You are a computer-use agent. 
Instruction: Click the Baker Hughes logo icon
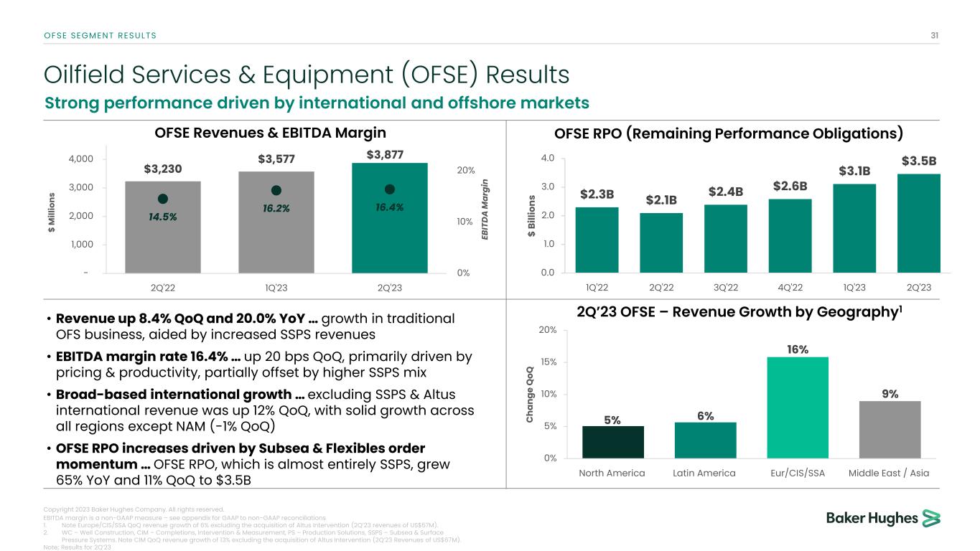[x=931, y=519]
